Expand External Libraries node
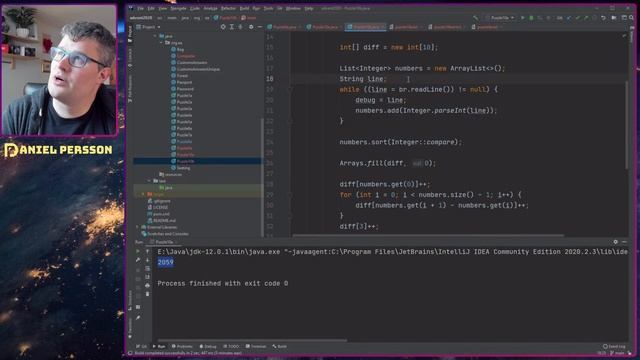The image size is (640, 360). coord(137,227)
